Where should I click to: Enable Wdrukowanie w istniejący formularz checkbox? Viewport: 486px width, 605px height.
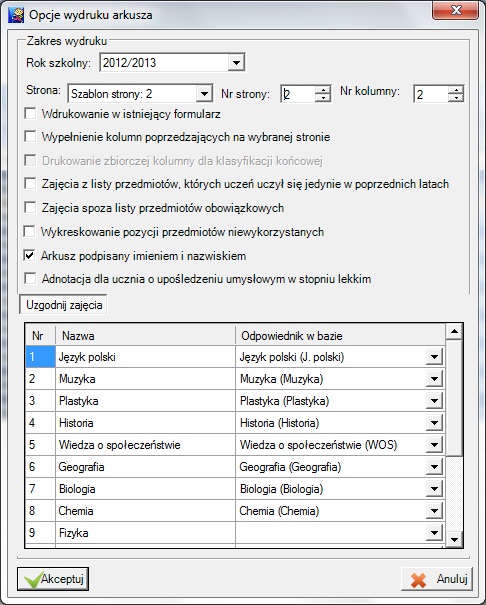pyautogui.click(x=30, y=113)
